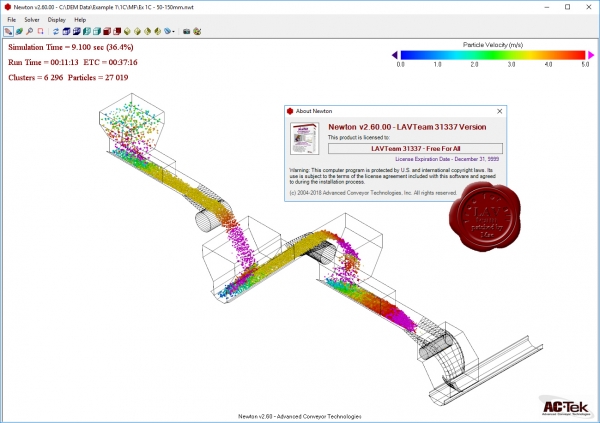Activate the magnifier zoom tool
600x423 pixels.
(29, 31)
